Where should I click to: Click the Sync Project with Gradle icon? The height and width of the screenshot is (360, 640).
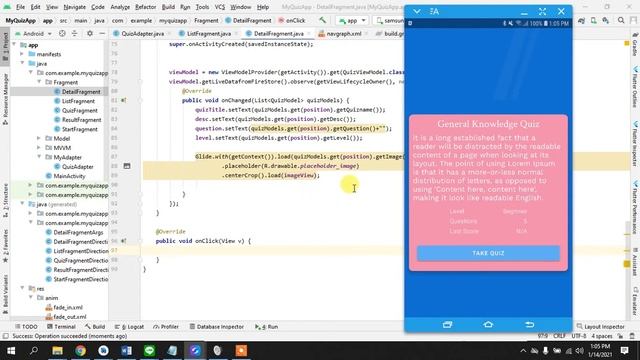581,20
